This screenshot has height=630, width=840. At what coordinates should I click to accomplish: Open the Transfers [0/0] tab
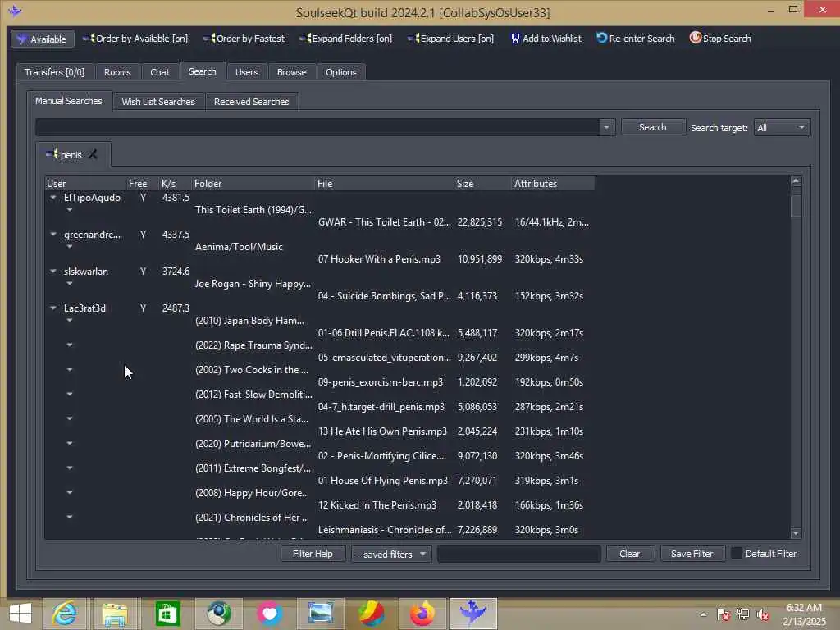pyautogui.click(x=54, y=72)
